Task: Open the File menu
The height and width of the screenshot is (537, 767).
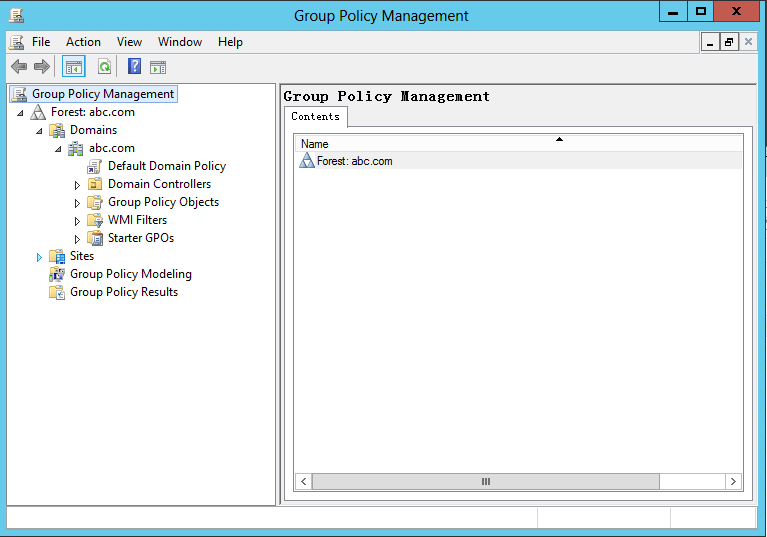Action: tap(41, 42)
